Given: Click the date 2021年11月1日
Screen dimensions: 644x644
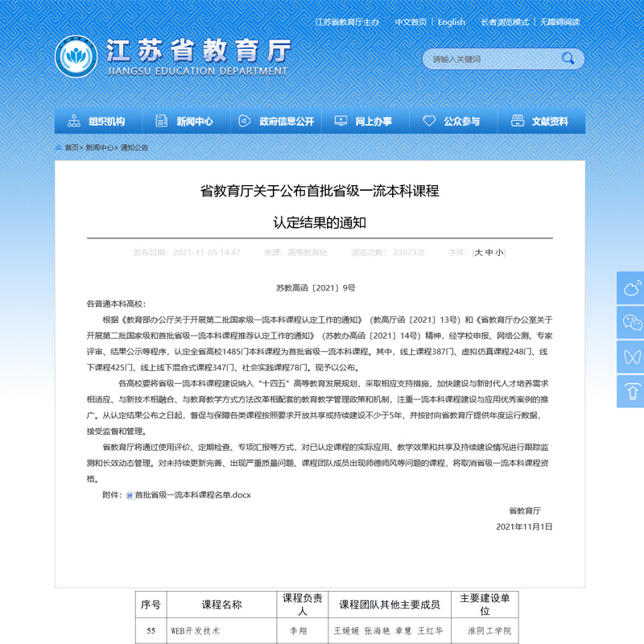Looking at the screenshot, I should [524, 527].
